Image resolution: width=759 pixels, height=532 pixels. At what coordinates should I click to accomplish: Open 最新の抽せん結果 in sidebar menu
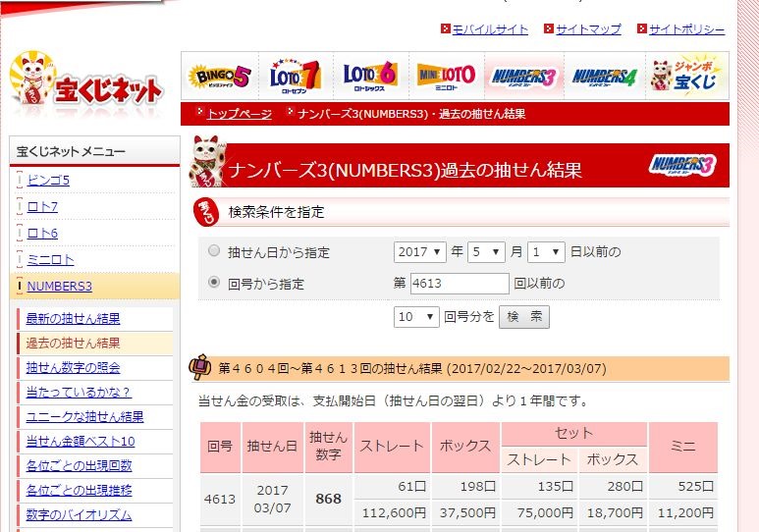pos(74,319)
